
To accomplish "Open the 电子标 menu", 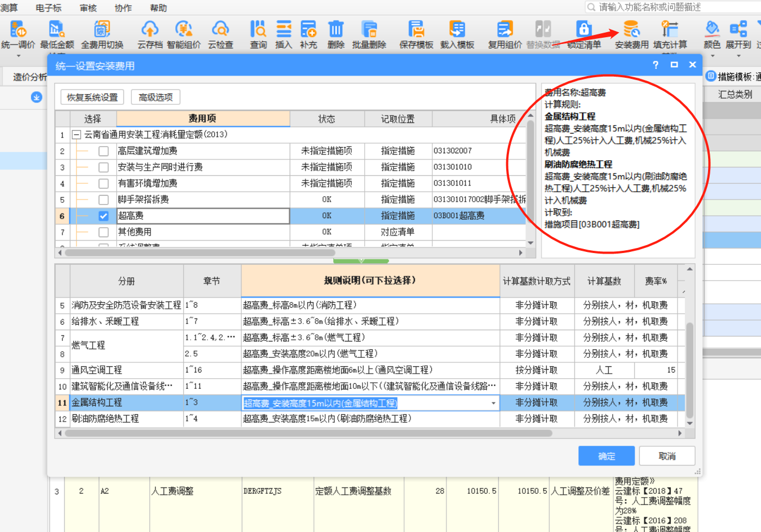I will (x=48, y=8).
